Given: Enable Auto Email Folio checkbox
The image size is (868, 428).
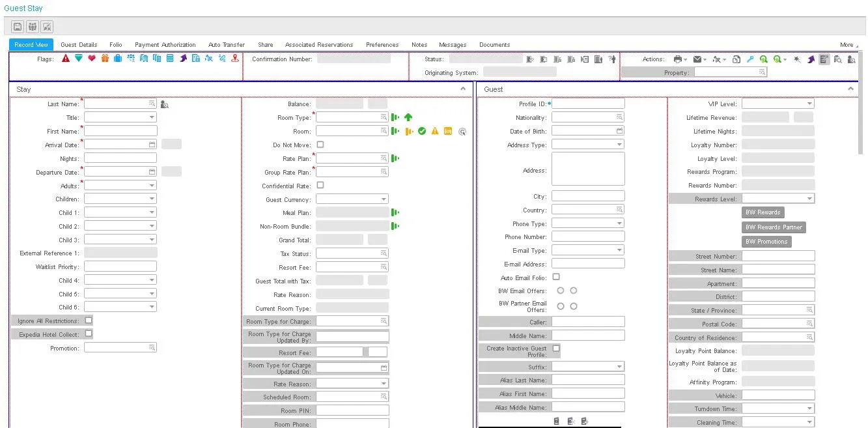Looking at the screenshot, I should click(x=555, y=277).
